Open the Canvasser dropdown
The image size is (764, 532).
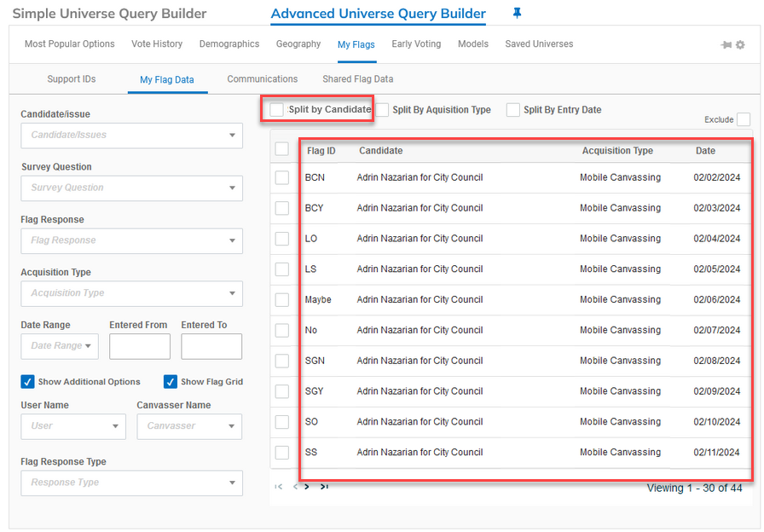pos(189,426)
